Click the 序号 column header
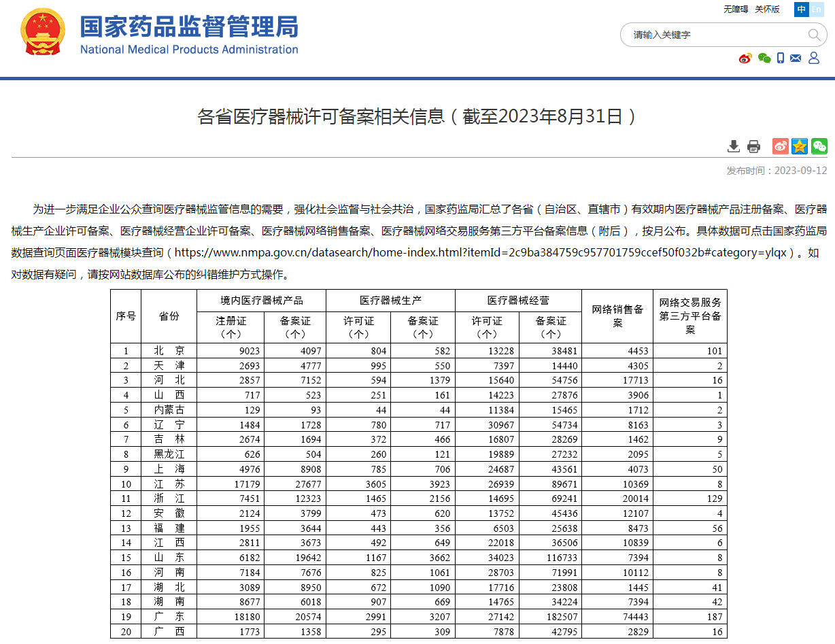This screenshot has height=644, width=835. pos(126,316)
